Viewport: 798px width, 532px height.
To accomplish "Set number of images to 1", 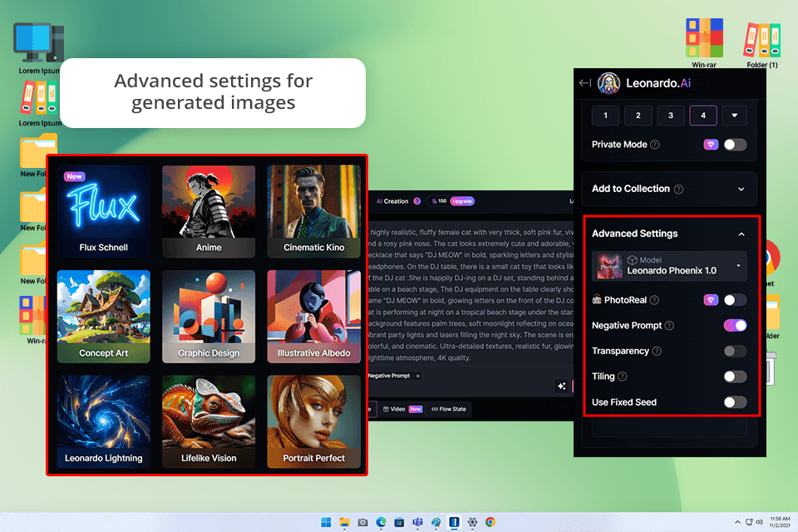I will point(605,116).
